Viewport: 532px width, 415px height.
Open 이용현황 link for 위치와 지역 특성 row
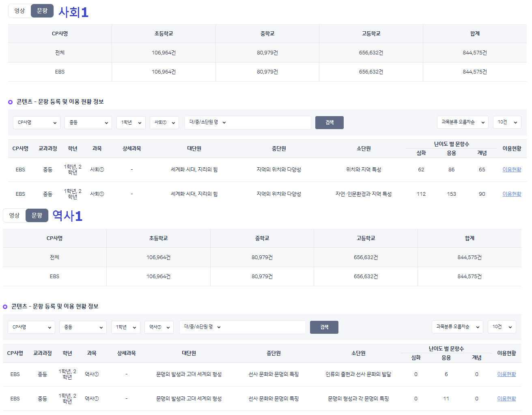coord(512,170)
